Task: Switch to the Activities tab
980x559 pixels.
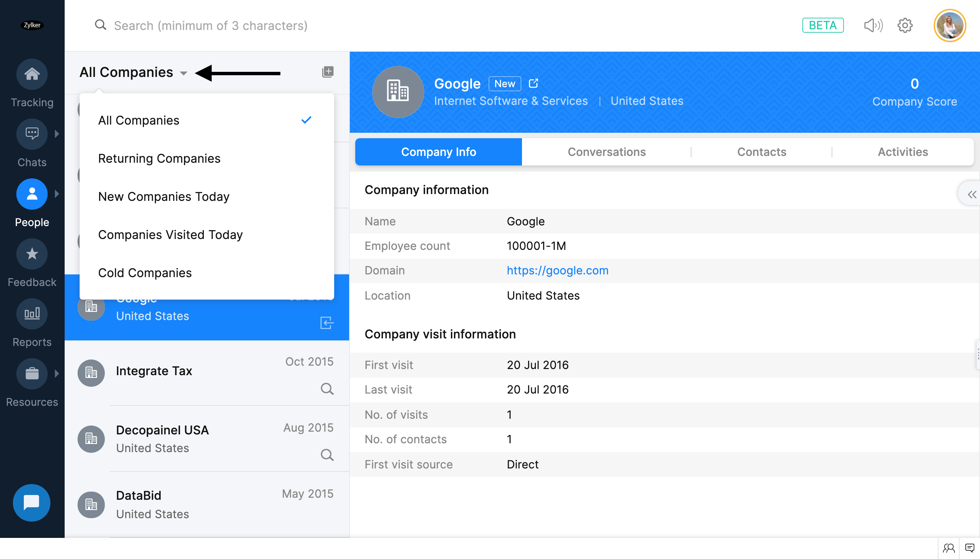Action: [x=902, y=151]
